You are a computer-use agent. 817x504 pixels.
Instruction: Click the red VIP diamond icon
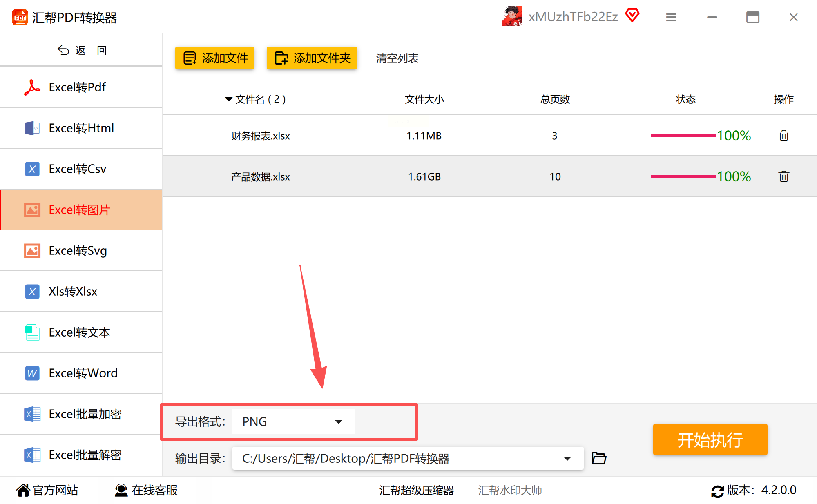point(632,16)
